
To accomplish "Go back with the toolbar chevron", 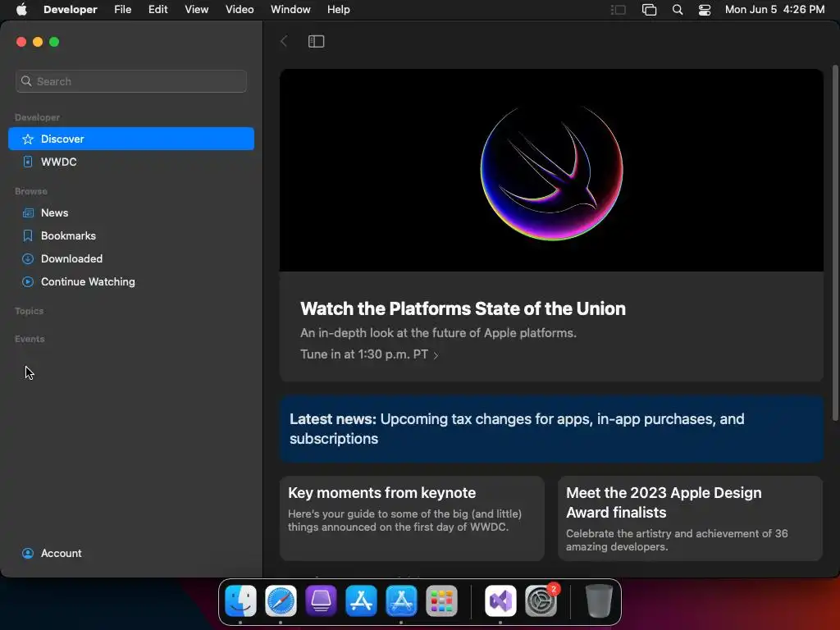I will 284,41.
